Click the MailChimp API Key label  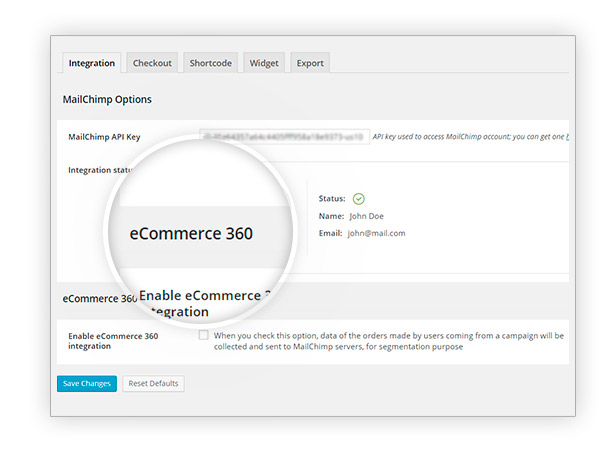(x=106, y=137)
